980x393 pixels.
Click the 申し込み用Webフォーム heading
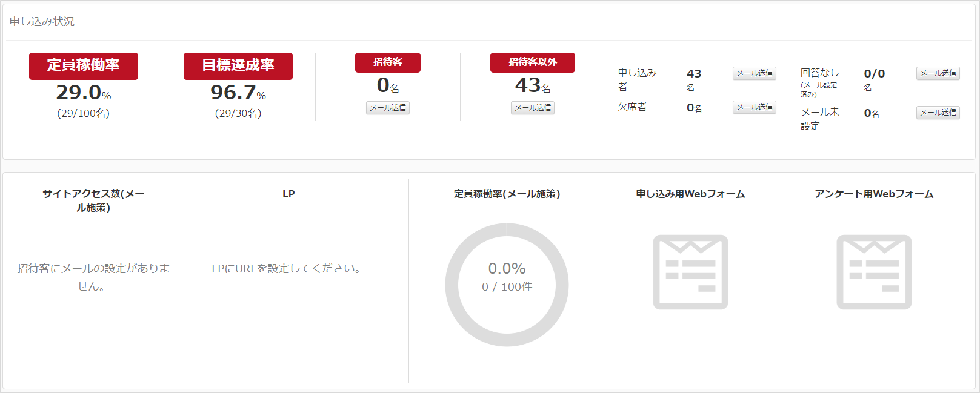pyautogui.click(x=690, y=194)
